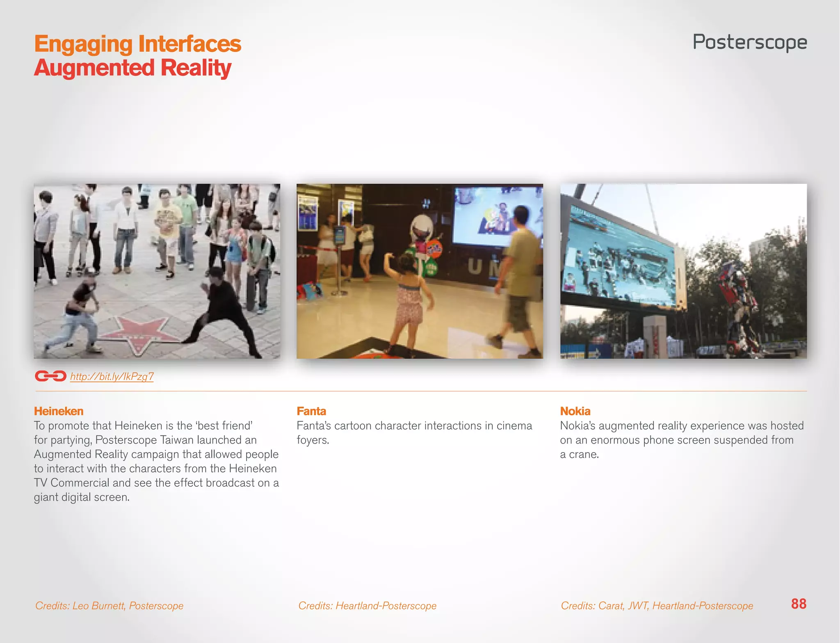Click the Fanta section title
The image size is (840, 643).
tap(311, 411)
